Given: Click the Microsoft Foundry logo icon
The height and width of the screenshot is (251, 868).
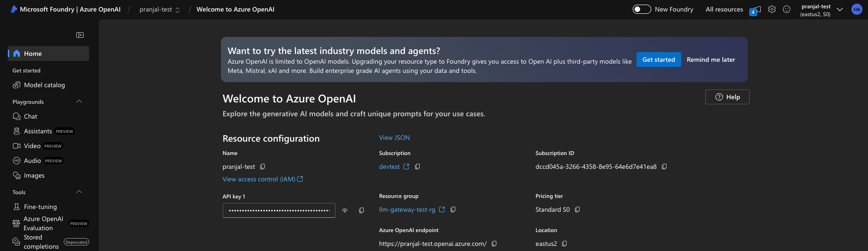Looking at the screenshot, I should point(14,9).
